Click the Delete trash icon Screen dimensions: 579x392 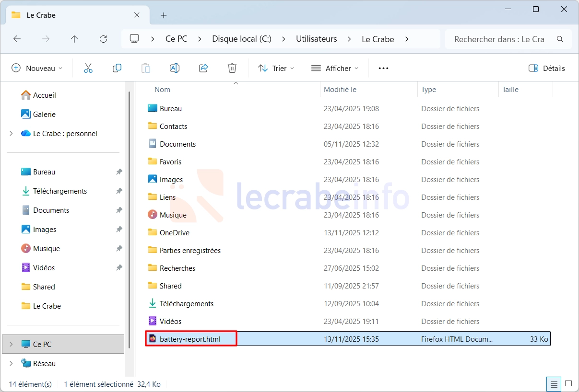[x=232, y=68]
